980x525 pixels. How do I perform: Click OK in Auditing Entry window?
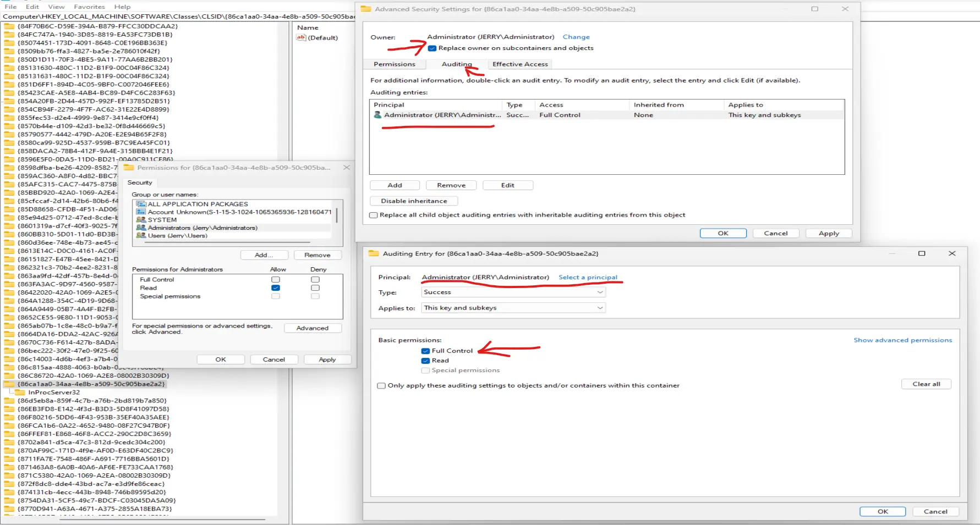coord(883,511)
